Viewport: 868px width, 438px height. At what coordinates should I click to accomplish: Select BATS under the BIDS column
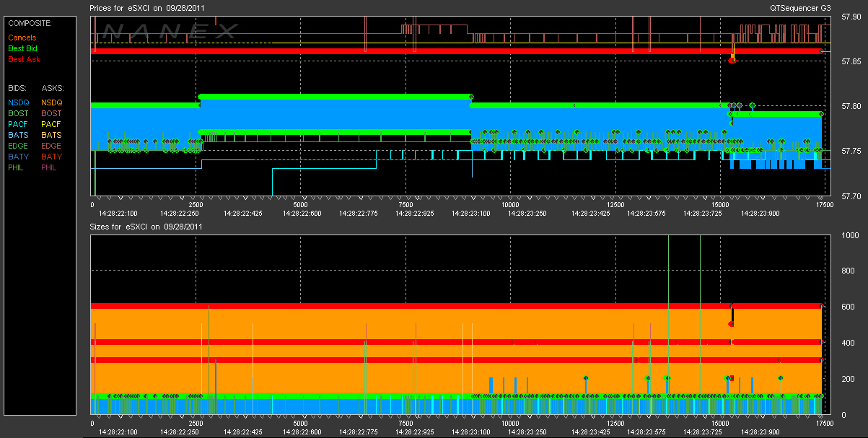click(18, 135)
